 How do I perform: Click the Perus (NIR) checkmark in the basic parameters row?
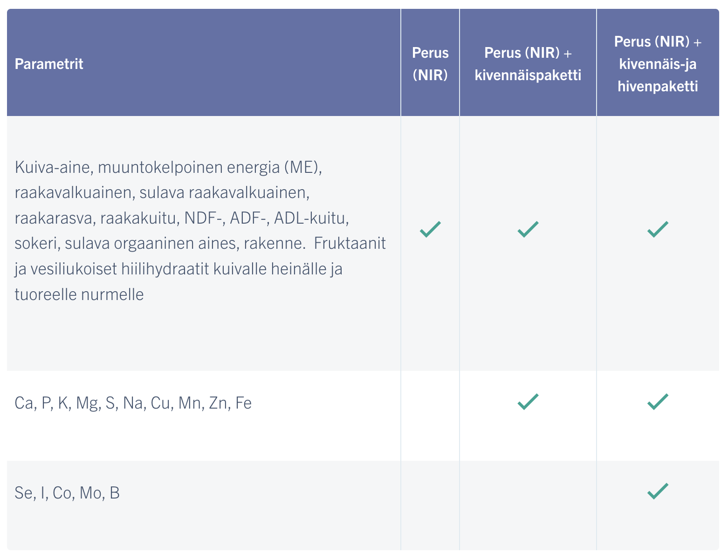point(430,229)
